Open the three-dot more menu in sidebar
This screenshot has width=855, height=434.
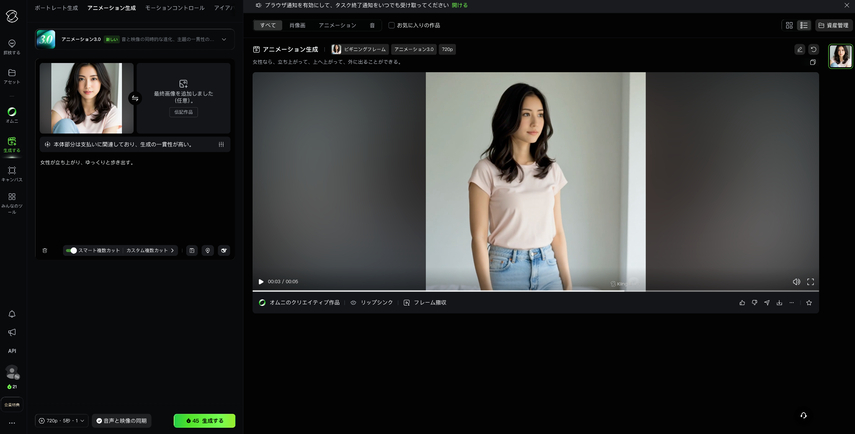(x=11, y=423)
